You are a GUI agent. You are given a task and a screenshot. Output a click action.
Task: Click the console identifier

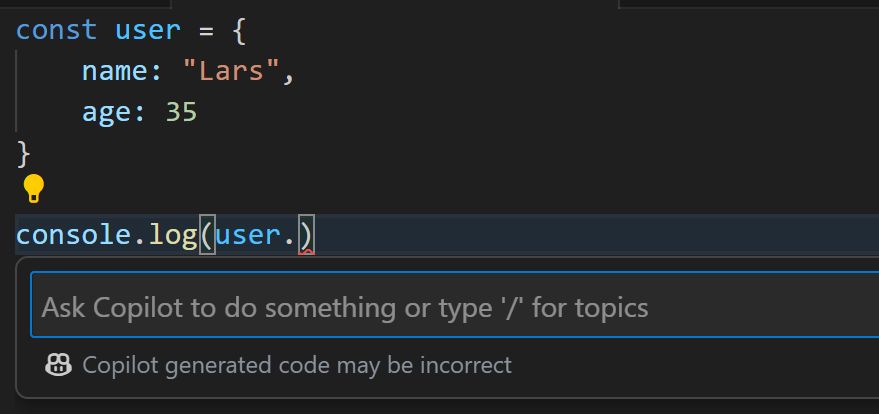click(73, 235)
